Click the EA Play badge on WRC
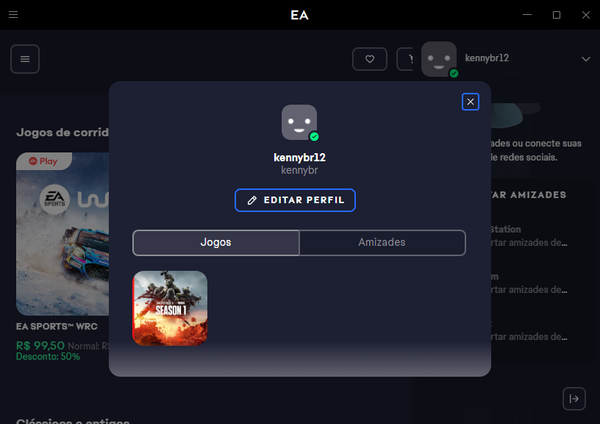Image resolution: width=600 pixels, height=424 pixels. pos(44,160)
